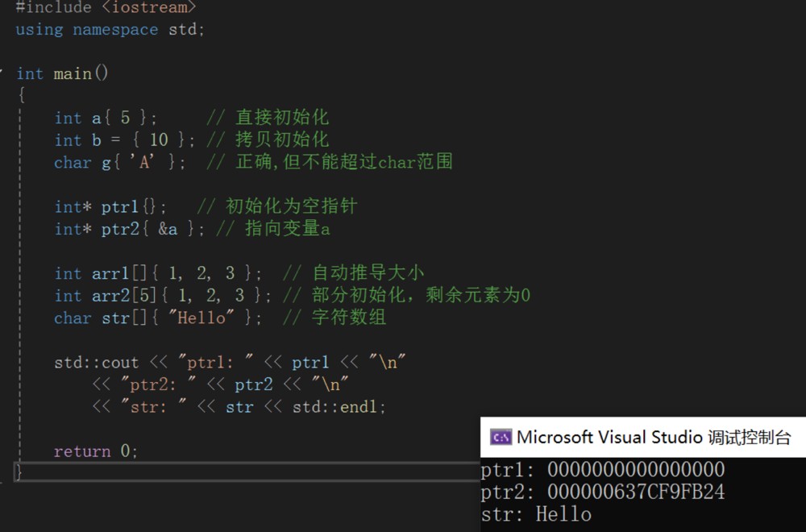Click the #include <iostream> line
The width and height of the screenshot is (806, 532).
point(106,7)
